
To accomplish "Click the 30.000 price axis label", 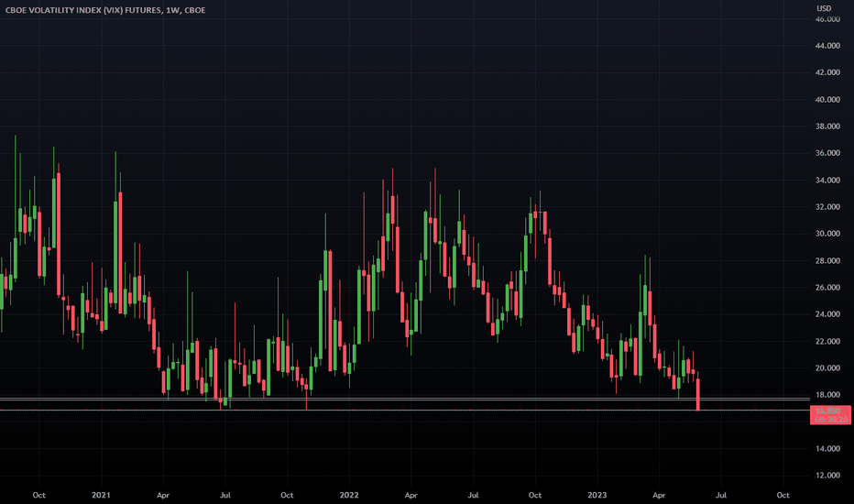I will tap(827, 234).
